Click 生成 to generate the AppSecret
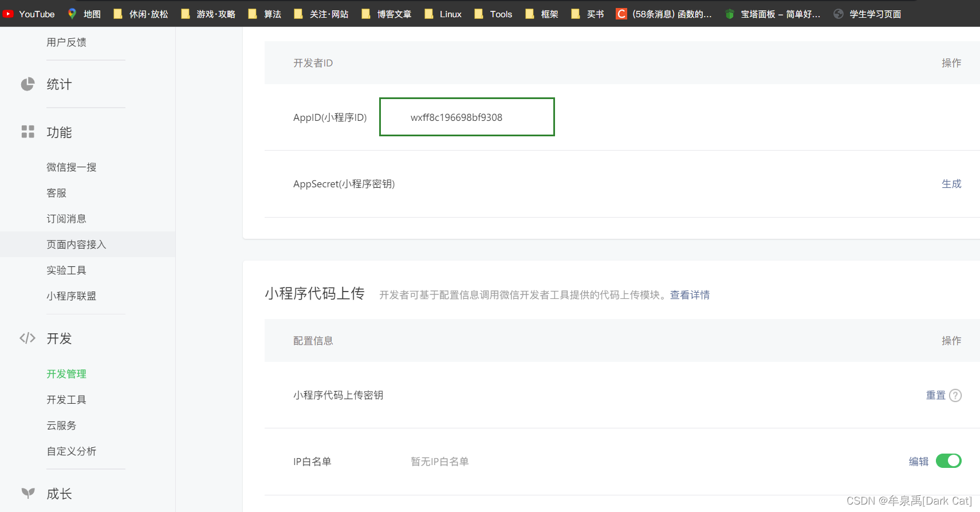Viewport: 980px width, 512px height. [x=951, y=184]
